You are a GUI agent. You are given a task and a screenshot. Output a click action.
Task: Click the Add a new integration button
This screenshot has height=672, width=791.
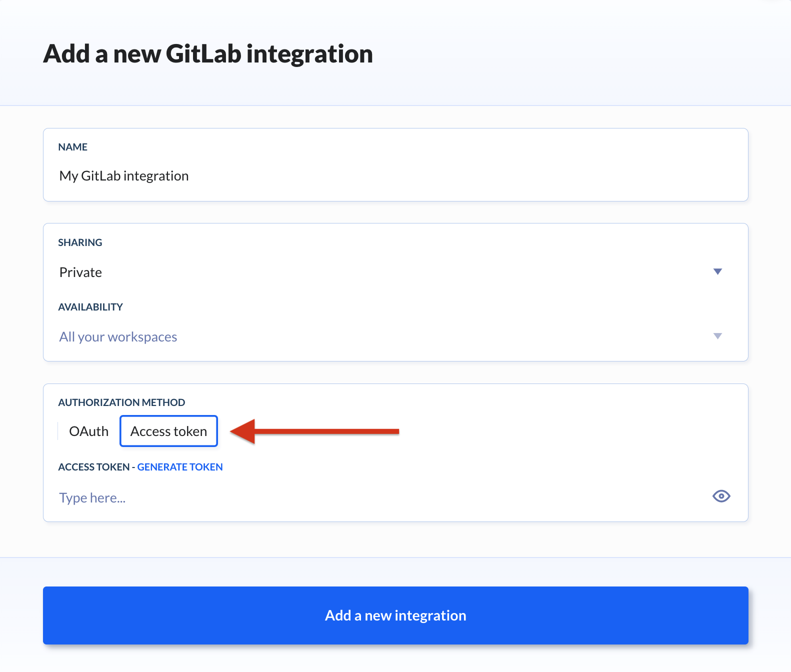point(395,615)
